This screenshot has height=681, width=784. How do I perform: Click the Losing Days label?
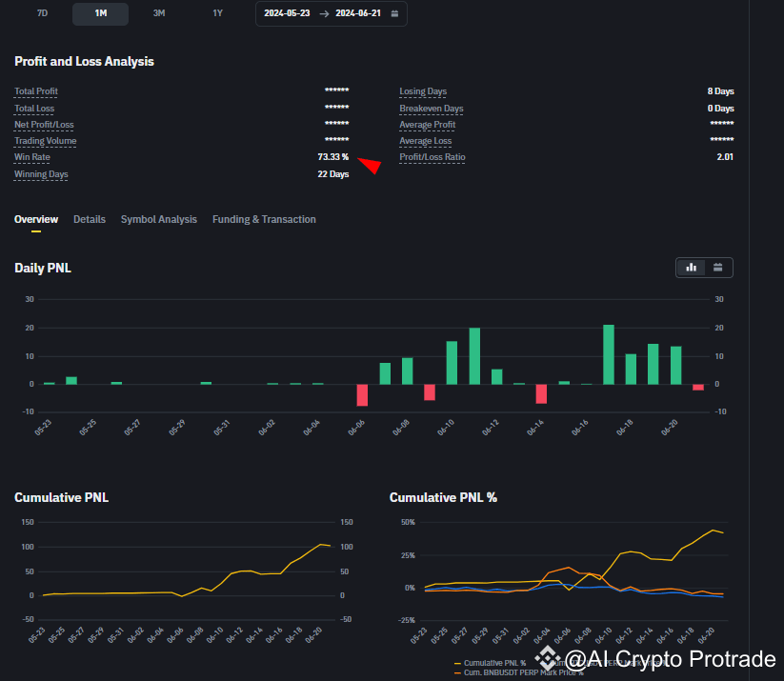pos(423,91)
